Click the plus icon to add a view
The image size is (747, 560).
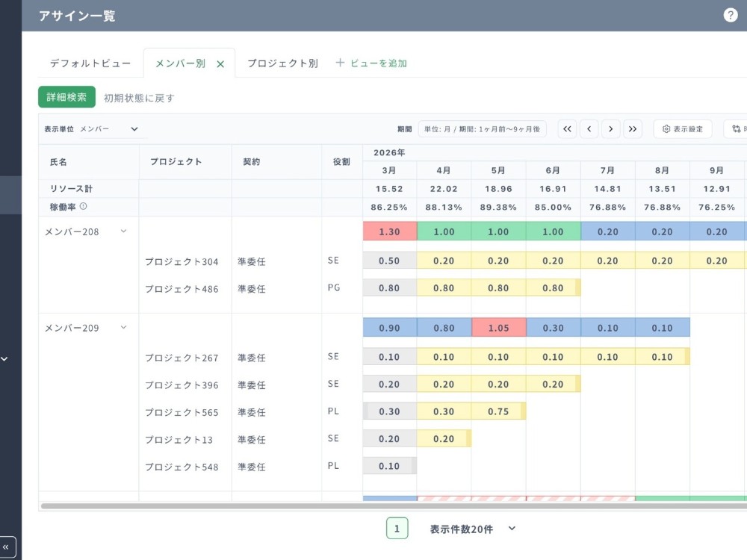click(x=340, y=63)
